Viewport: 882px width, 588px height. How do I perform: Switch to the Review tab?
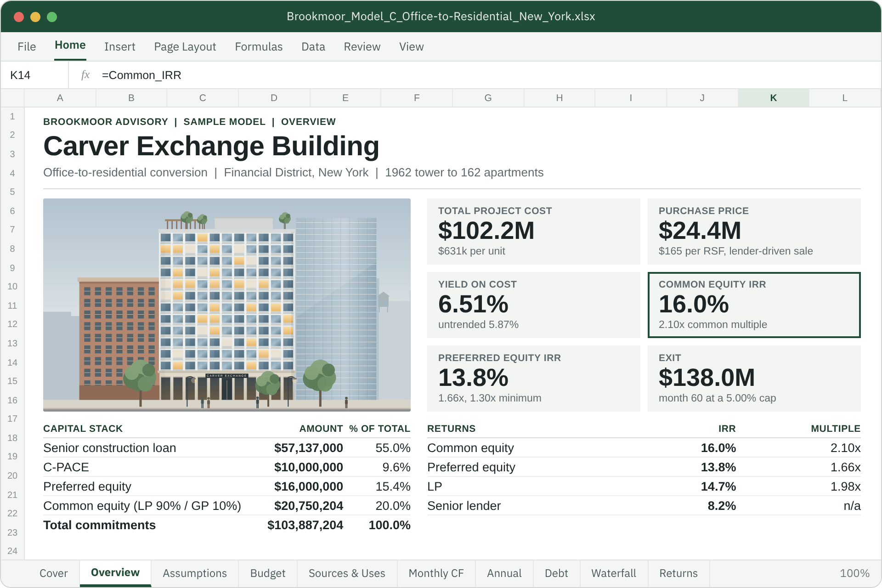tap(362, 46)
